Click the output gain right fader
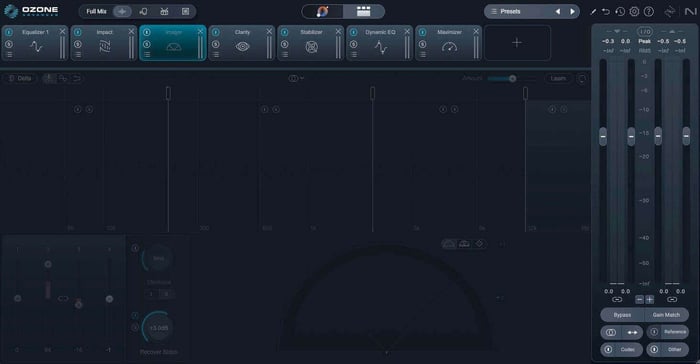The width and height of the screenshot is (700, 364). click(x=686, y=136)
